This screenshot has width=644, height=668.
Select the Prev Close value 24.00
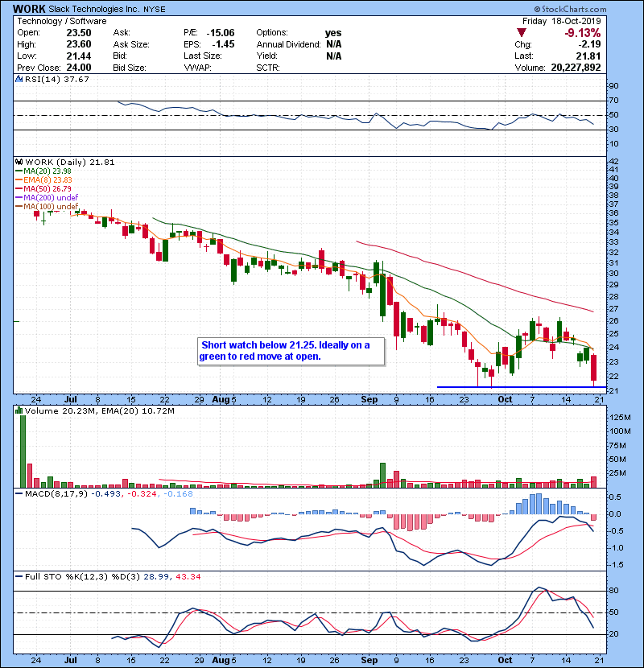pos(79,68)
